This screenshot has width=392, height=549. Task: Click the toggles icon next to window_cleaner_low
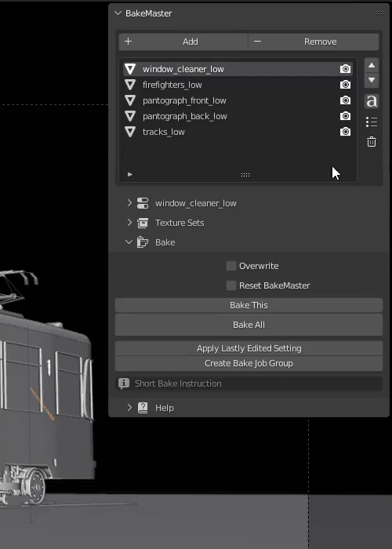(143, 203)
